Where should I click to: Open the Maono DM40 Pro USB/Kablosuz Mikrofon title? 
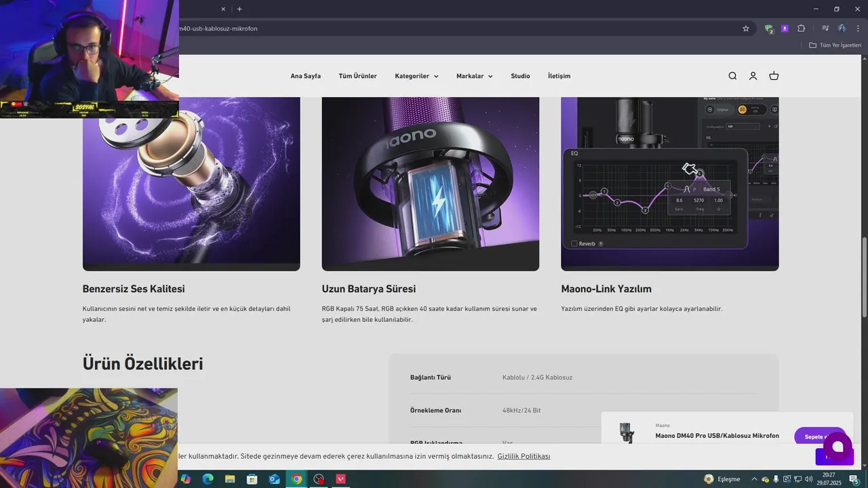click(717, 436)
